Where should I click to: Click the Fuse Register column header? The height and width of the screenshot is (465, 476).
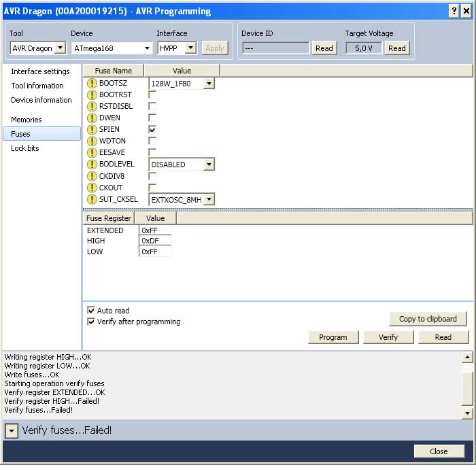pos(109,218)
